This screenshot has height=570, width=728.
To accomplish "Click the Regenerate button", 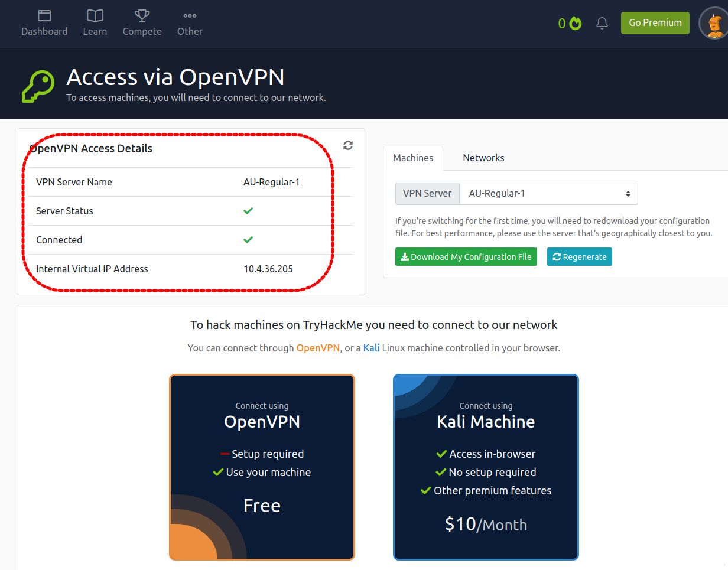I will tap(580, 257).
